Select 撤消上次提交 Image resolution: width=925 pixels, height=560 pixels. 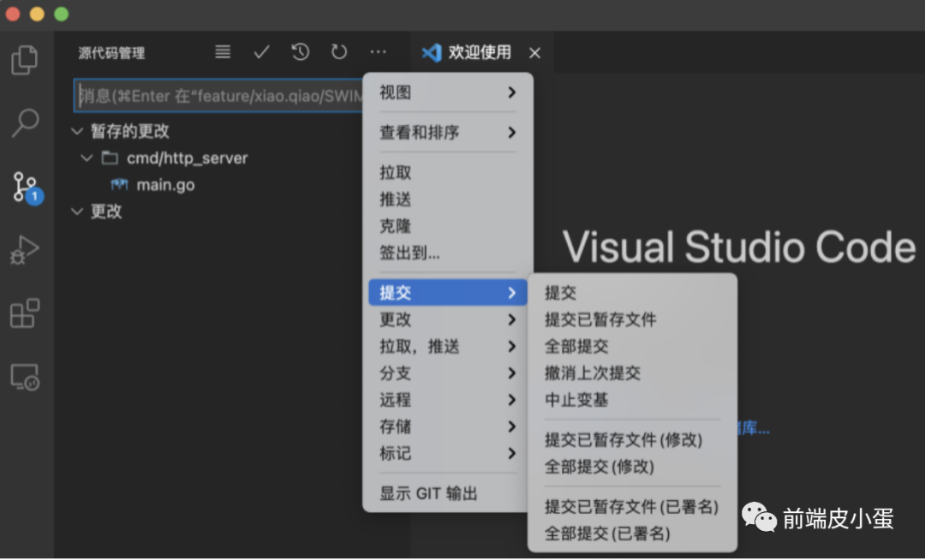(x=632, y=373)
